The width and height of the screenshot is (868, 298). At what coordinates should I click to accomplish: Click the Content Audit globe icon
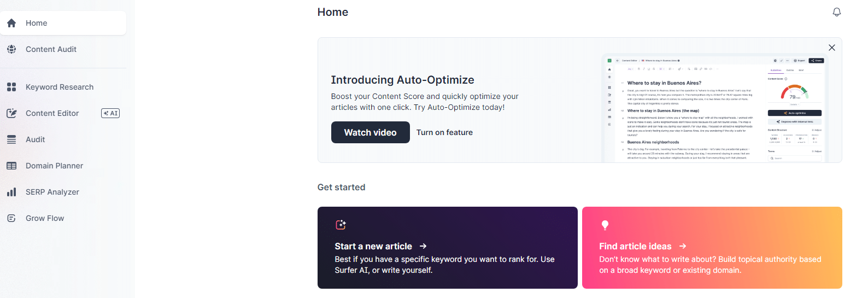click(11, 49)
